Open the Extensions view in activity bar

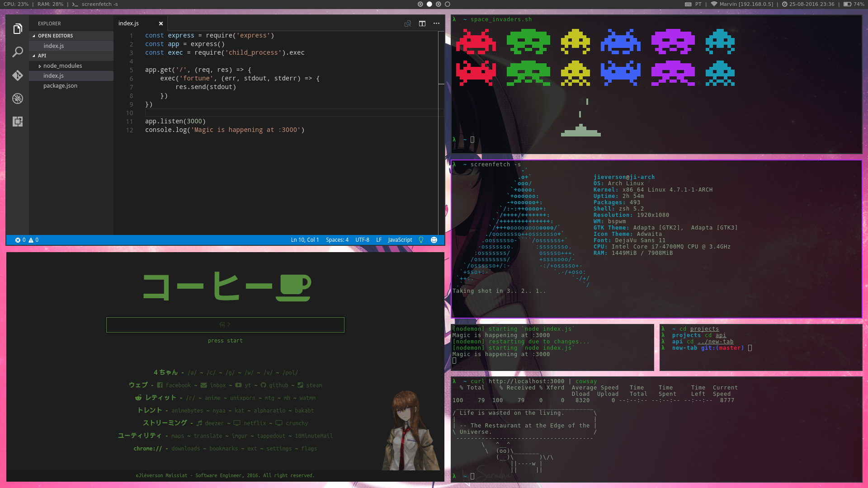[x=18, y=122]
